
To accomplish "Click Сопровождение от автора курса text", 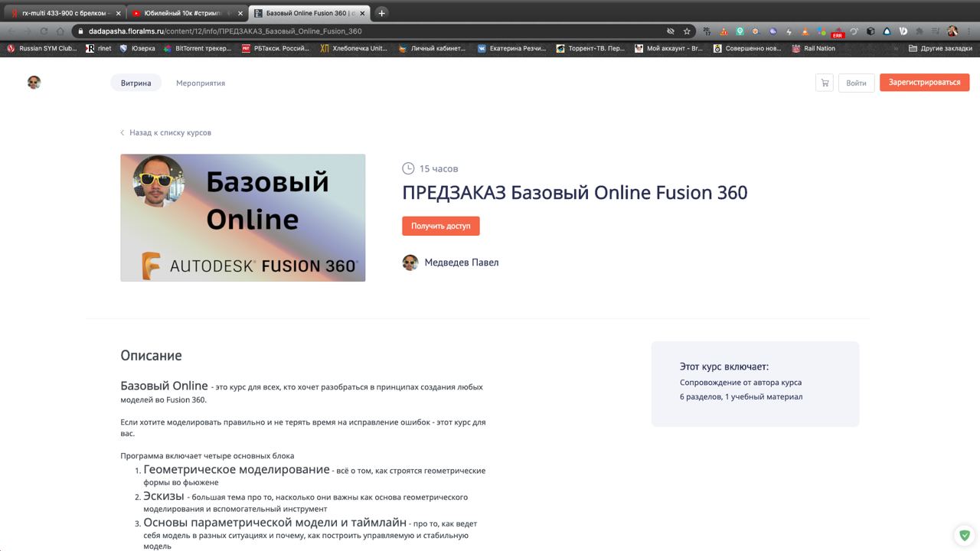I will (740, 382).
